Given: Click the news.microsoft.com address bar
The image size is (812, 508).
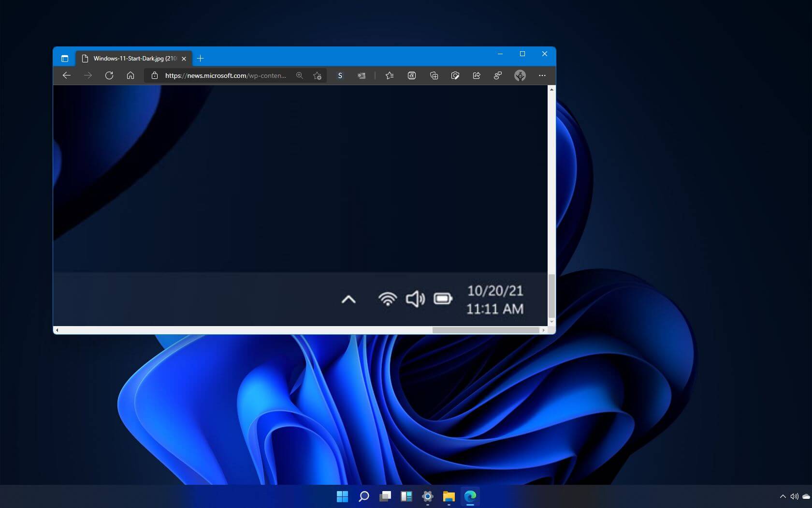Looking at the screenshot, I should 225,75.
